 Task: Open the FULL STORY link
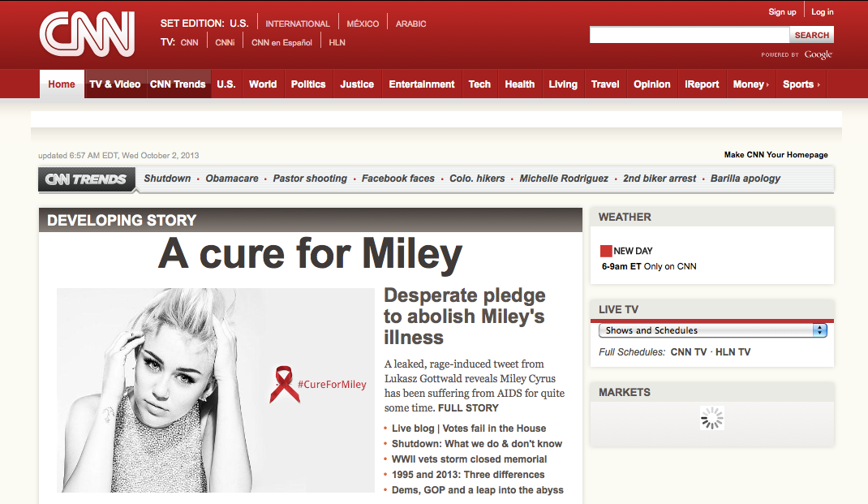468,408
